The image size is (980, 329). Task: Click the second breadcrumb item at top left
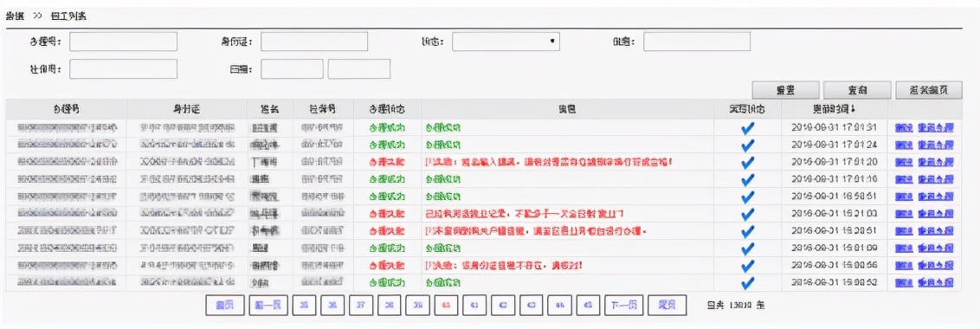(68, 16)
